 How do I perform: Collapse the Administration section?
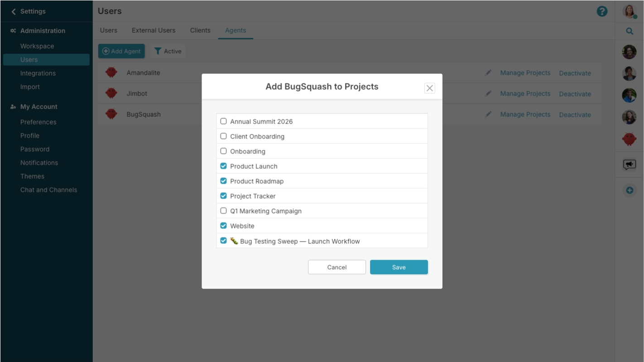click(x=43, y=31)
